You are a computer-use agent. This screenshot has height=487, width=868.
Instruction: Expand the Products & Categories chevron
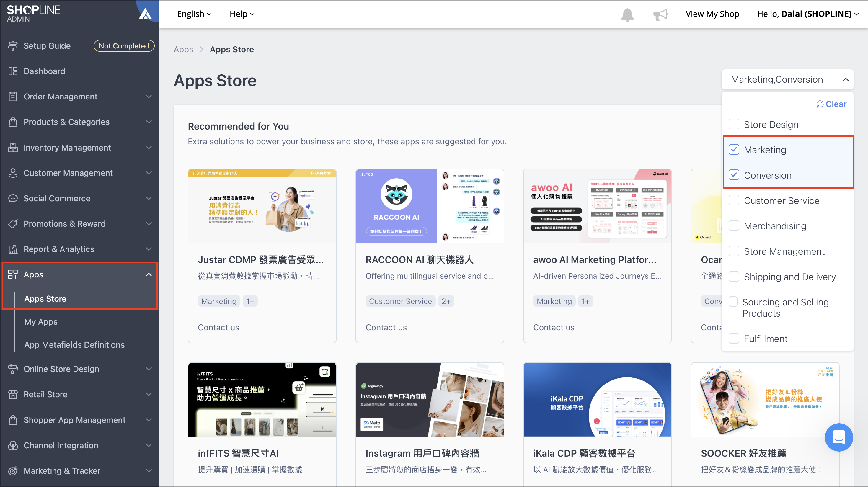point(149,122)
